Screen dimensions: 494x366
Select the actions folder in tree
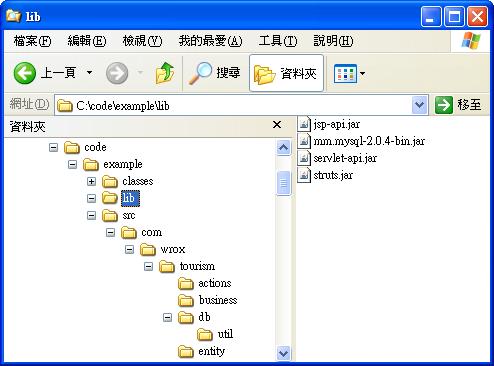coord(215,283)
